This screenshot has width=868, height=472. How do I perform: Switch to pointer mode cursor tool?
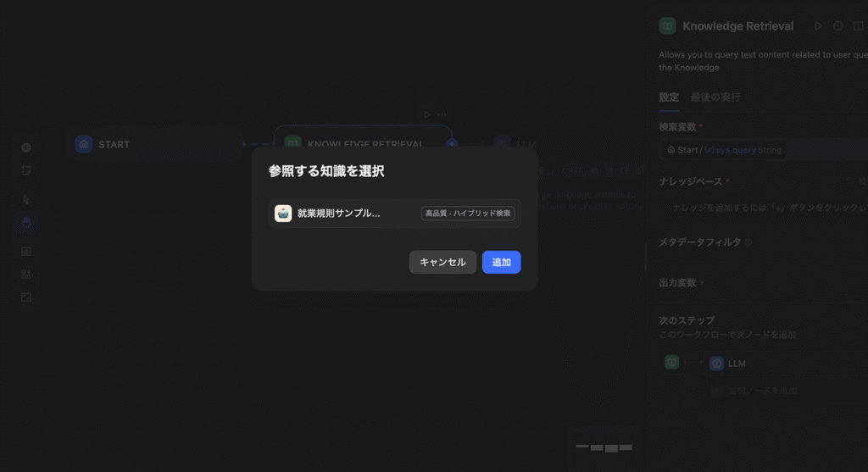click(26, 199)
